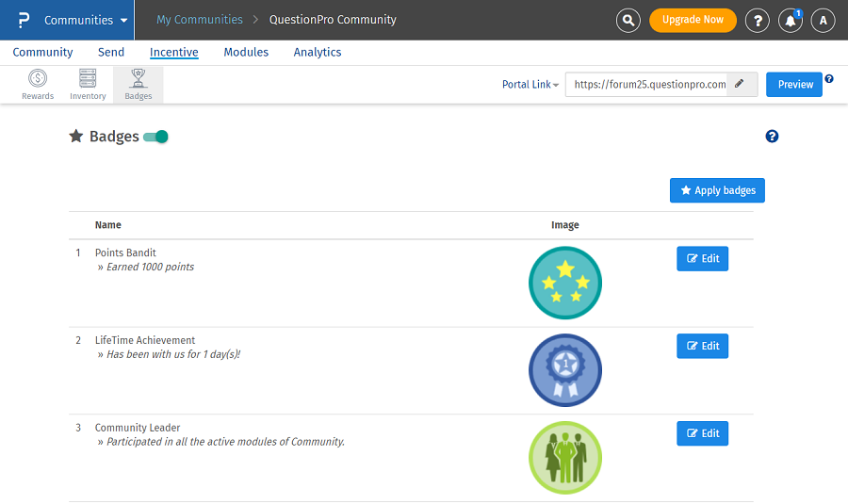The height and width of the screenshot is (504, 848).
Task: Click the pencil icon to edit portal link
Action: click(741, 84)
